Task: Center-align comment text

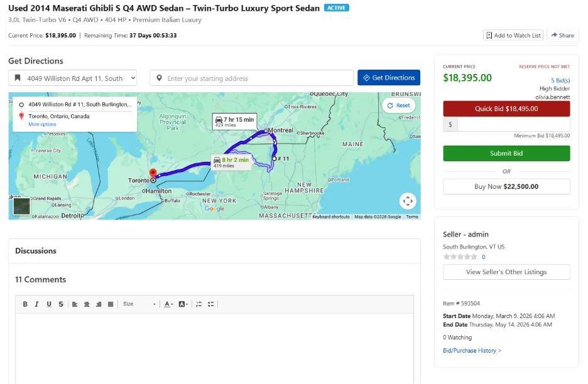Action: pos(87,304)
